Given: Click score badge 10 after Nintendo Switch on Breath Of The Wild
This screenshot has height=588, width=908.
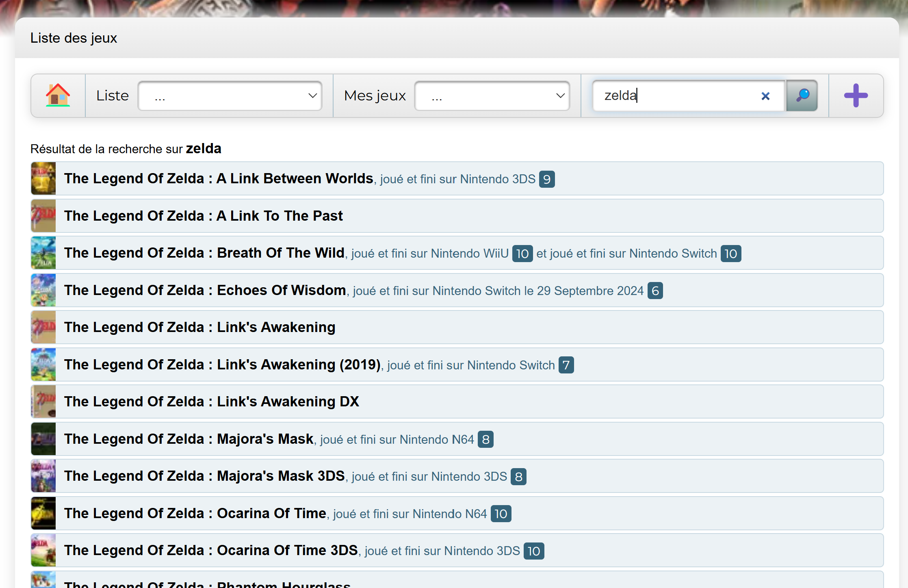Looking at the screenshot, I should (x=731, y=254).
